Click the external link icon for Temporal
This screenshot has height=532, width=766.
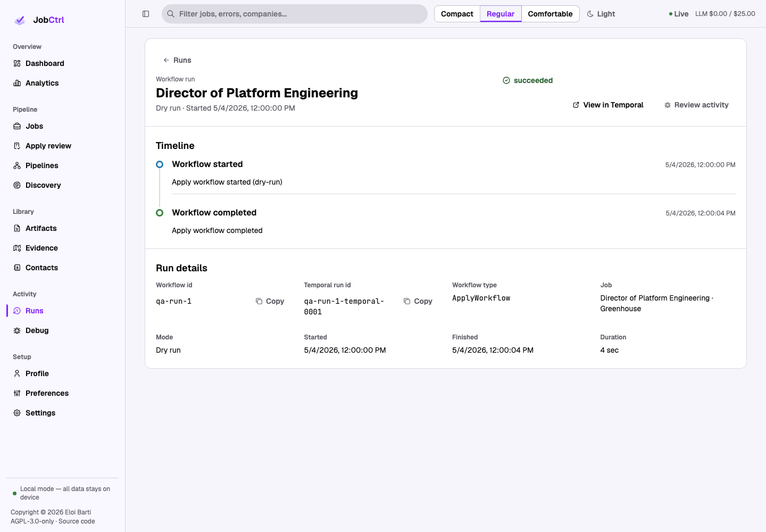click(x=576, y=105)
